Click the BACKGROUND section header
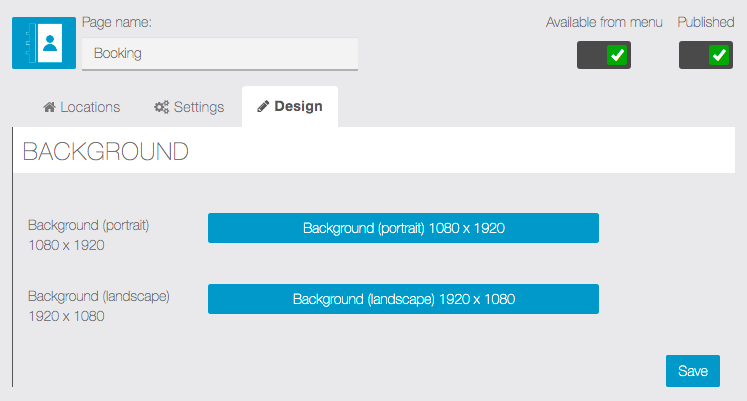This screenshot has height=401, width=747. (x=105, y=152)
